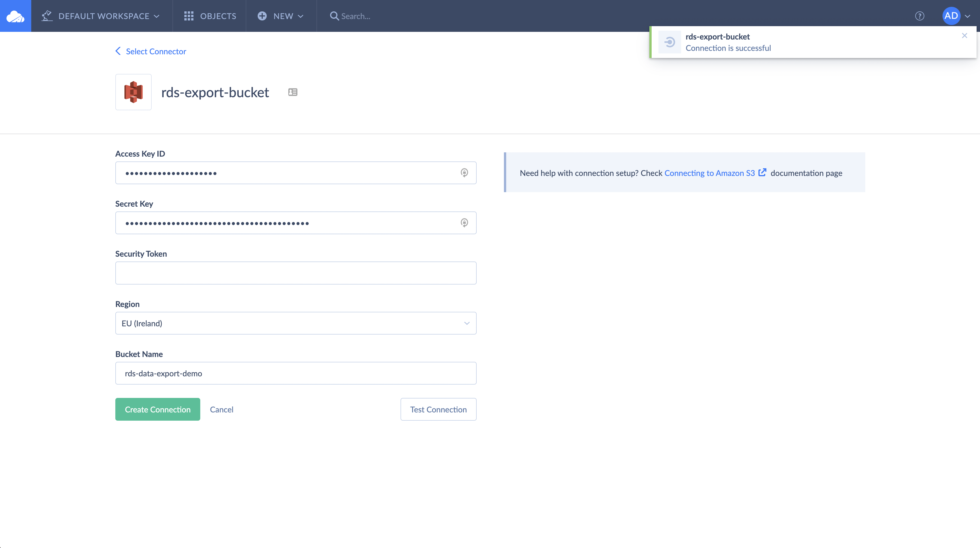980x548 pixels.
Task: Click the Amazon S3 connector logo
Action: tap(133, 92)
